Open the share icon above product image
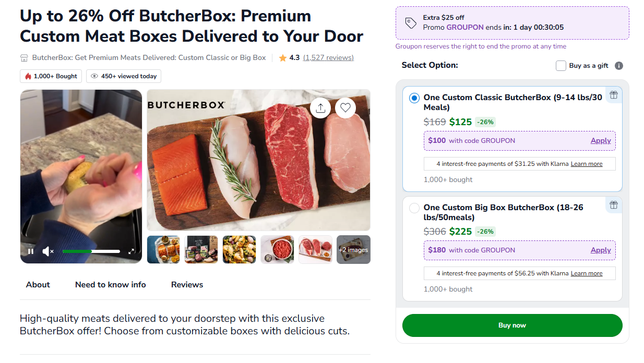 pyautogui.click(x=320, y=108)
